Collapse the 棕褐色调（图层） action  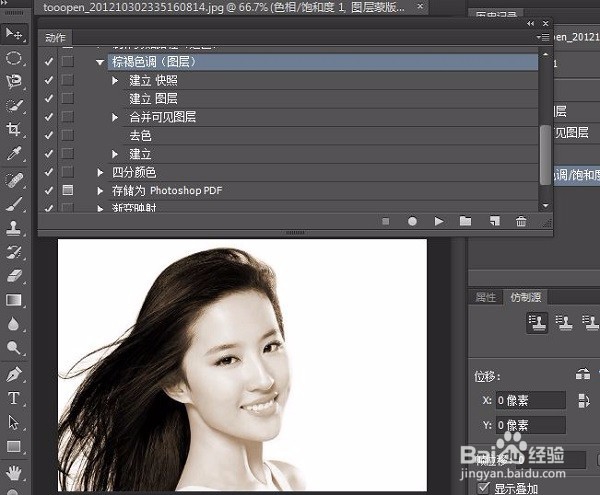100,62
